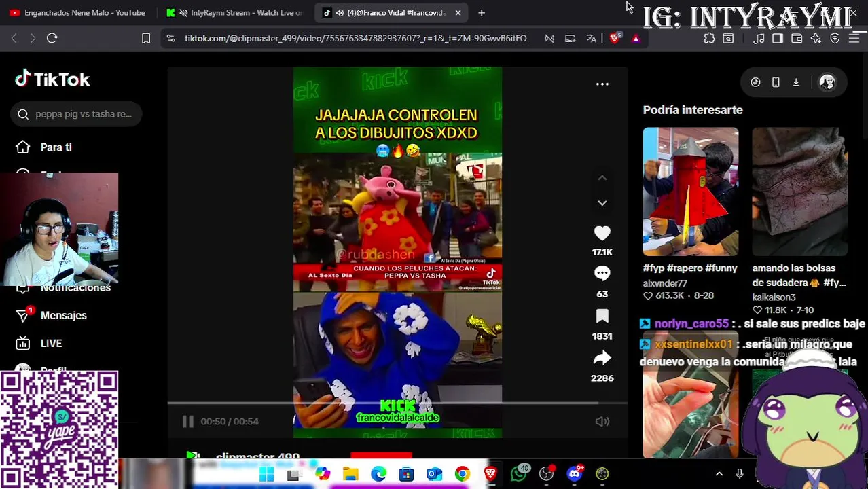
Task: Open the extensions puzzle icon
Action: click(709, 38)
